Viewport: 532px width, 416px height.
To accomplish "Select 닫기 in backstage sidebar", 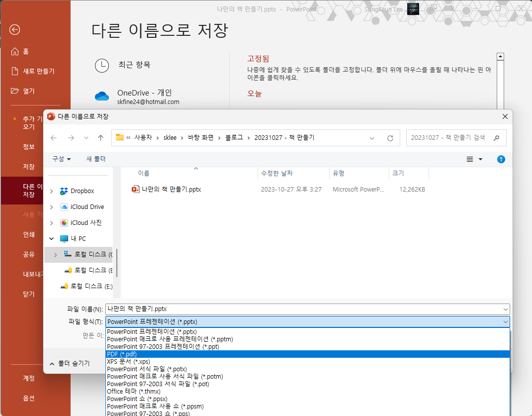I will pyautogui.click(x=29, y=294).
